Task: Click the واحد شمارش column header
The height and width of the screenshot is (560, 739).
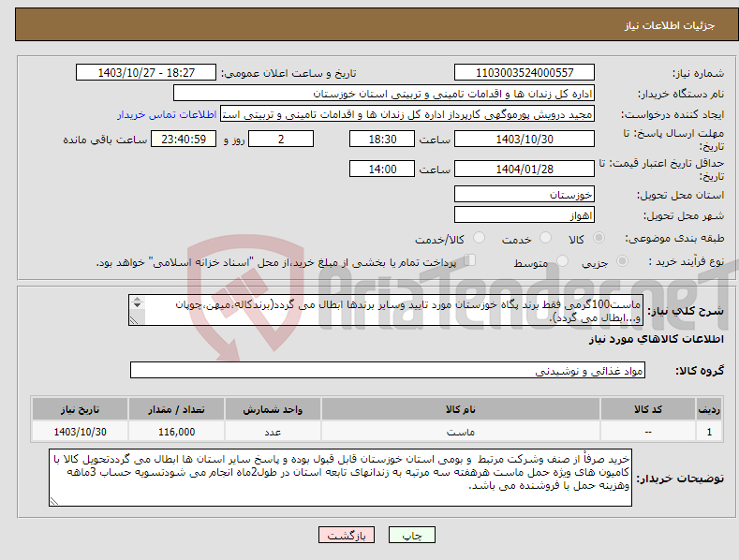Action: 273,409
